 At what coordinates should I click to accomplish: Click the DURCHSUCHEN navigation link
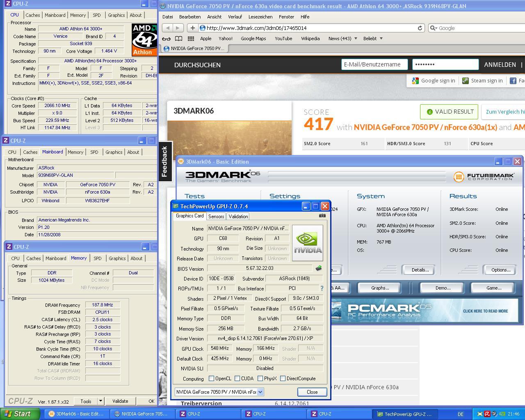[197, 65]
